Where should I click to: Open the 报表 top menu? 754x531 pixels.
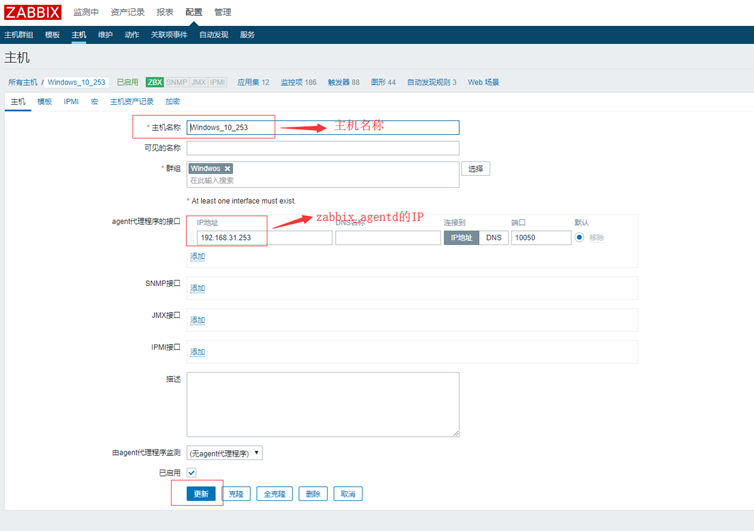pos(165,12)
